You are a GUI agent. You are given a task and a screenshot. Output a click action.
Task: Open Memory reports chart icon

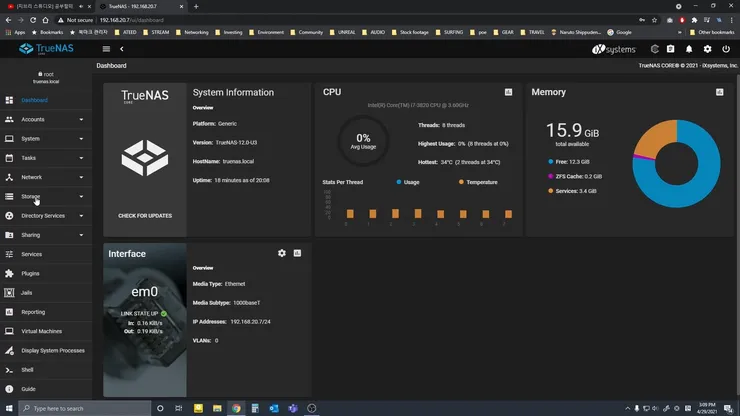(x=720, y=92)
